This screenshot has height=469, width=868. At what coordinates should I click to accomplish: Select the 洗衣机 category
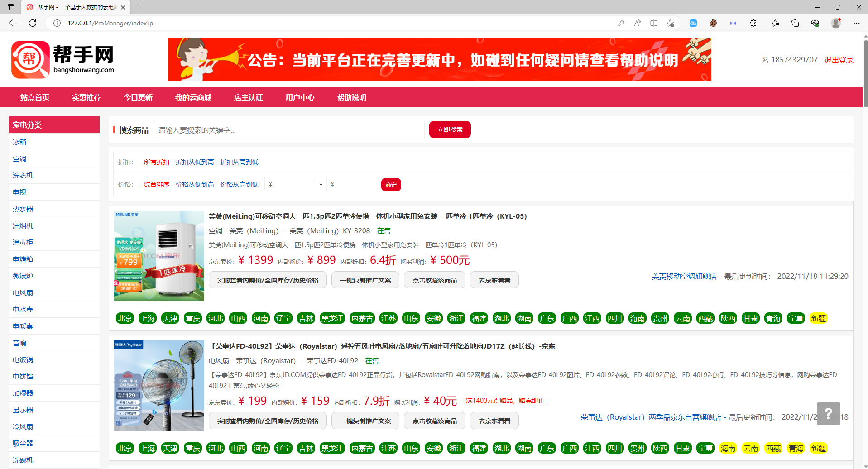[x=23, y=175]
